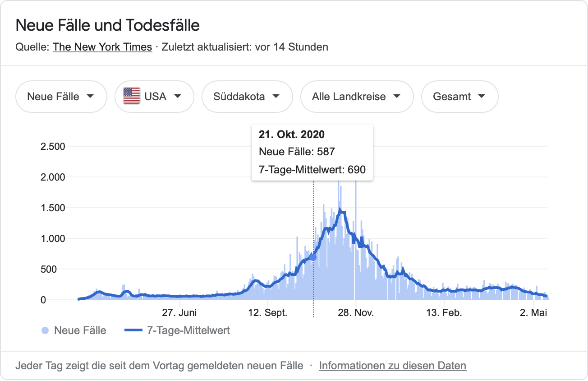The width and height of the screenshot is (588, 381).
Task: Open the USA country dropdown
Action: (154, 96)
